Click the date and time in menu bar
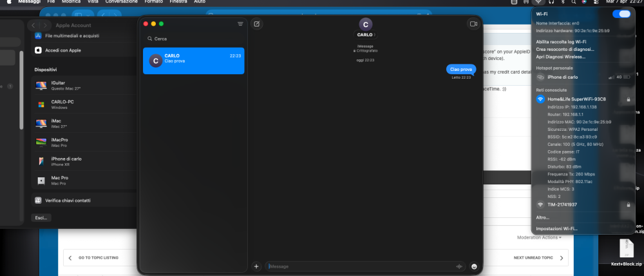Viewport: 644px width, 276px height. coord(624,2)
